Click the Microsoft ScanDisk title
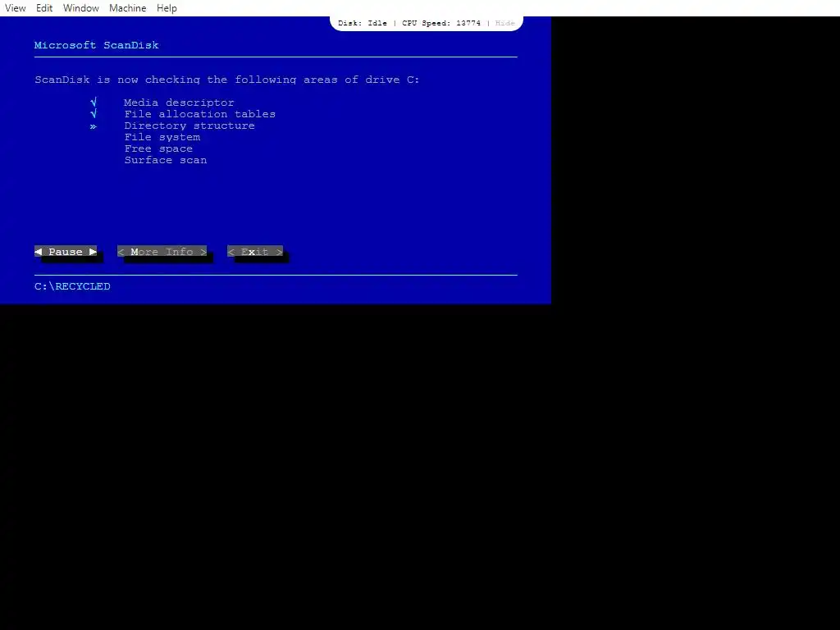840x630 pixels. 97,46
